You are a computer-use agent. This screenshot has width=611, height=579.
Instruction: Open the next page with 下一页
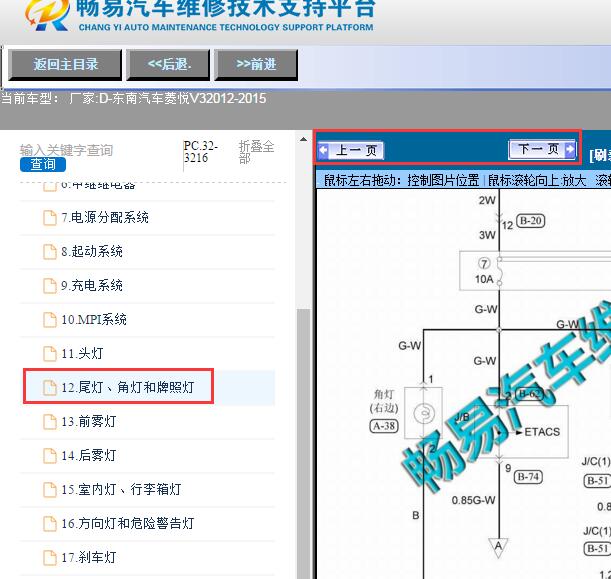point(542,149)
